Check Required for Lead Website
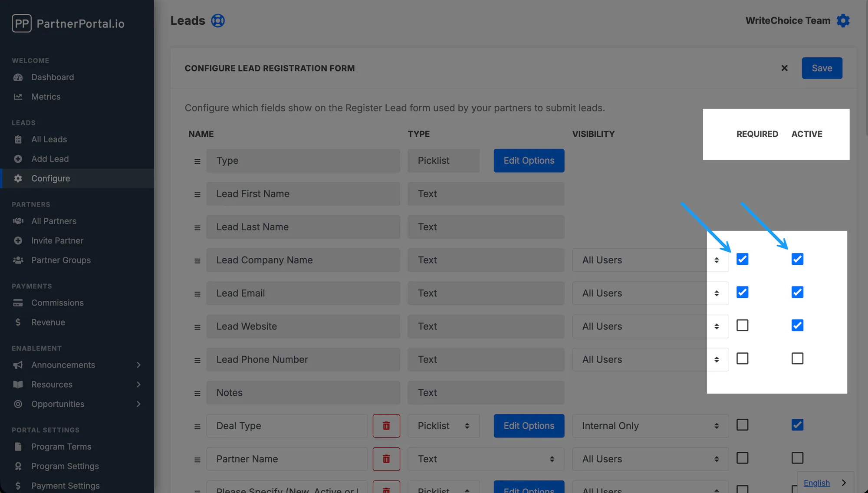868x493 pixels. point(743,325)
